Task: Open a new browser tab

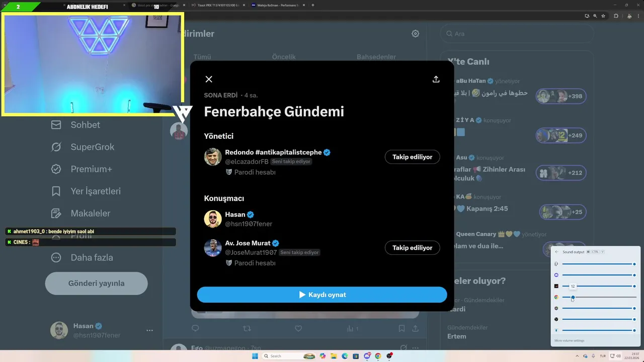Action: 313,5
